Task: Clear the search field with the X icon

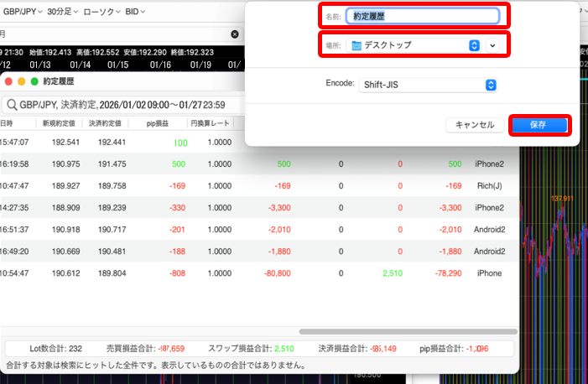Action: [x=235, y=34]
